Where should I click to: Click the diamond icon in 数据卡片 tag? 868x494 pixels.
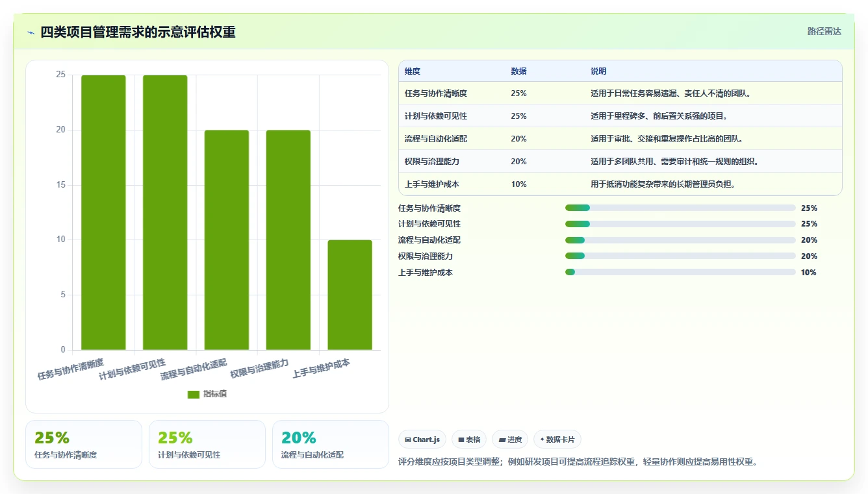pyautogui.click(x=542, y=439)
